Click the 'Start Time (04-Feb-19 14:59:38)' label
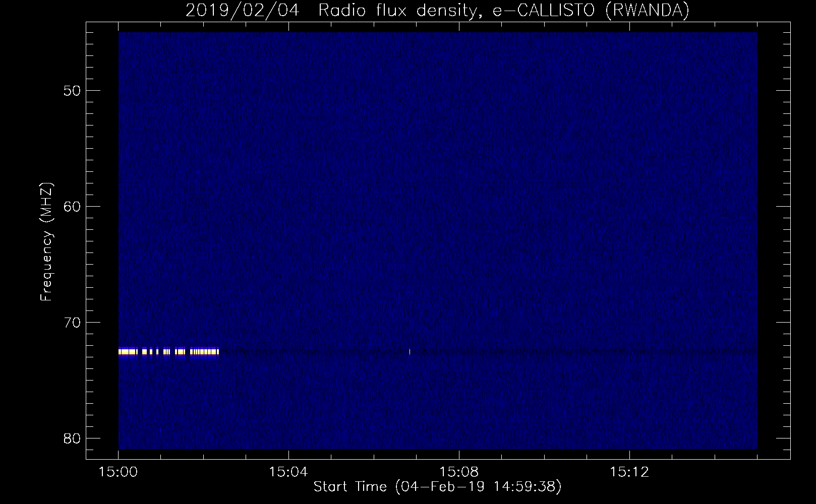The image size is (816, 504). tap(437, 487)
